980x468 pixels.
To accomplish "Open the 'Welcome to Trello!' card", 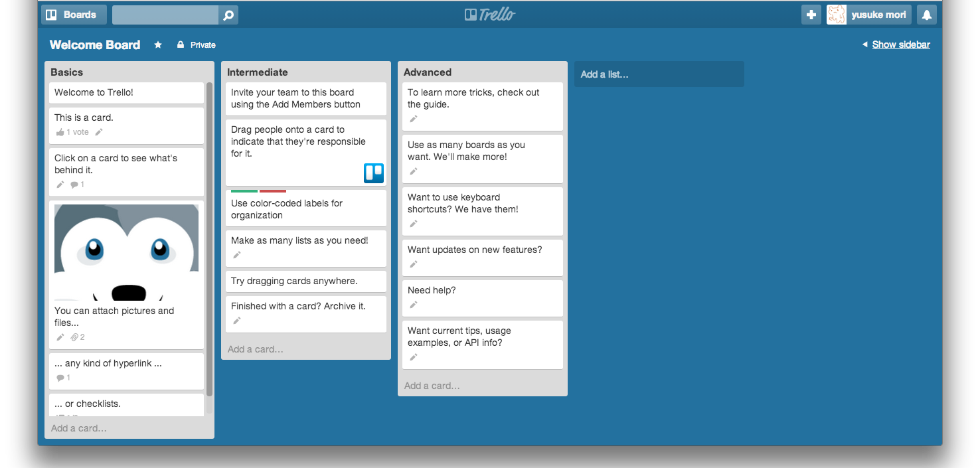I will (126, 93).
